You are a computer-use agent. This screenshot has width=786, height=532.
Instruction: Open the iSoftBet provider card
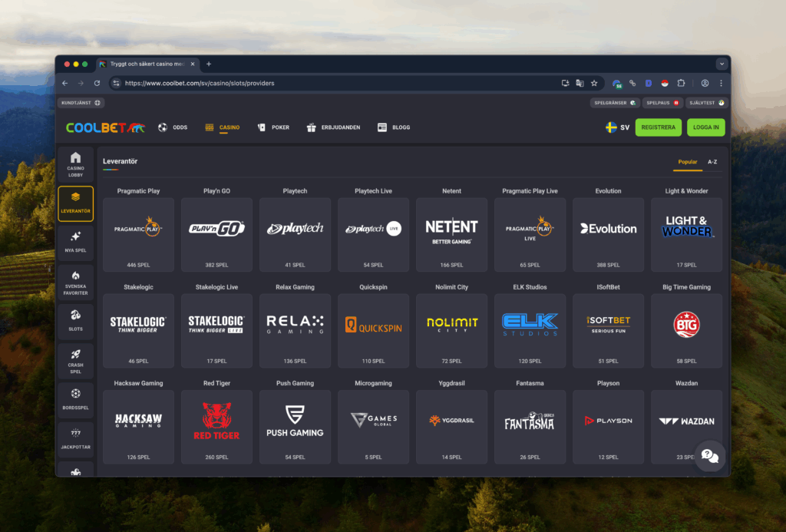click(608, 330)
